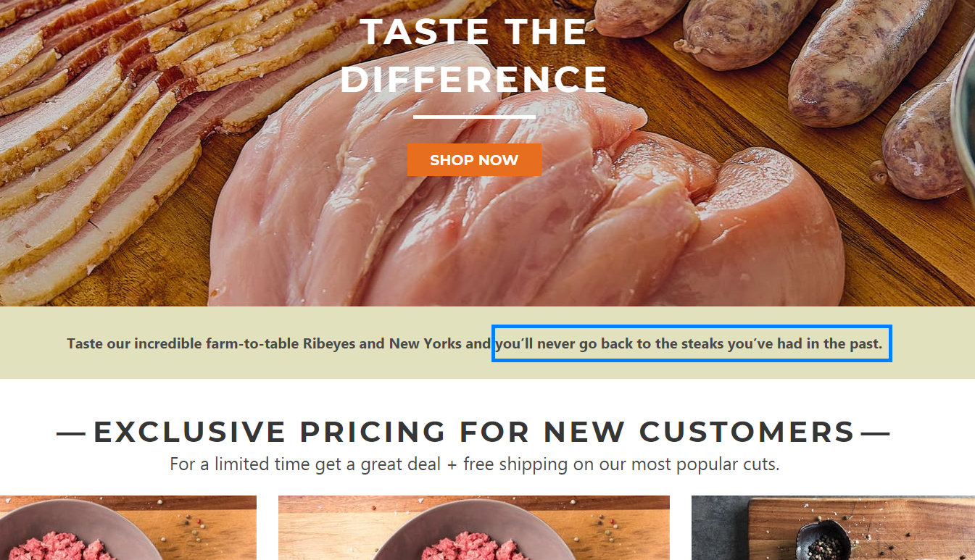Click the dash left of EXCLUSIVE heading
This screenshot has width=975, height=560.
click(x=70, y=433)
